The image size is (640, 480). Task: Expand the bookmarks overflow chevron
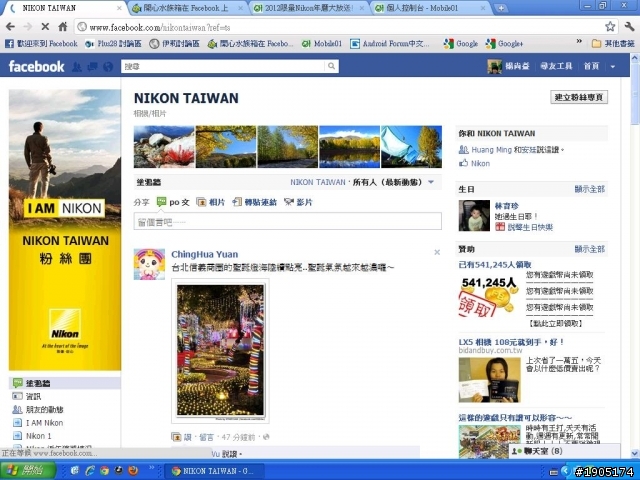[579, 42]
